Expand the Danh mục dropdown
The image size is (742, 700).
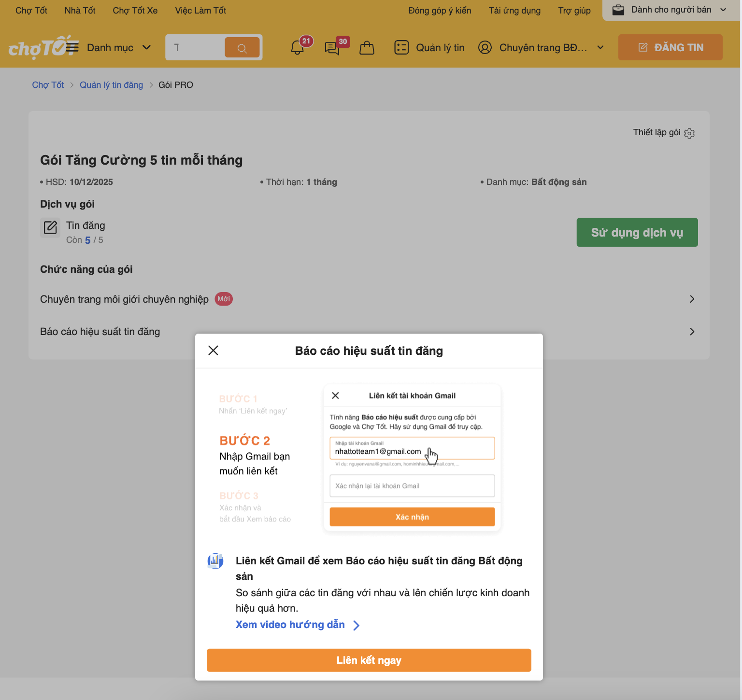point(146,47)
